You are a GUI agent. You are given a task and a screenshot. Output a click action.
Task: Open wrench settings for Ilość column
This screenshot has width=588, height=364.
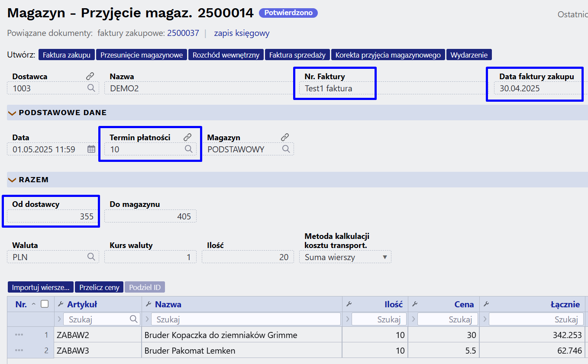[x=349, y=304]
